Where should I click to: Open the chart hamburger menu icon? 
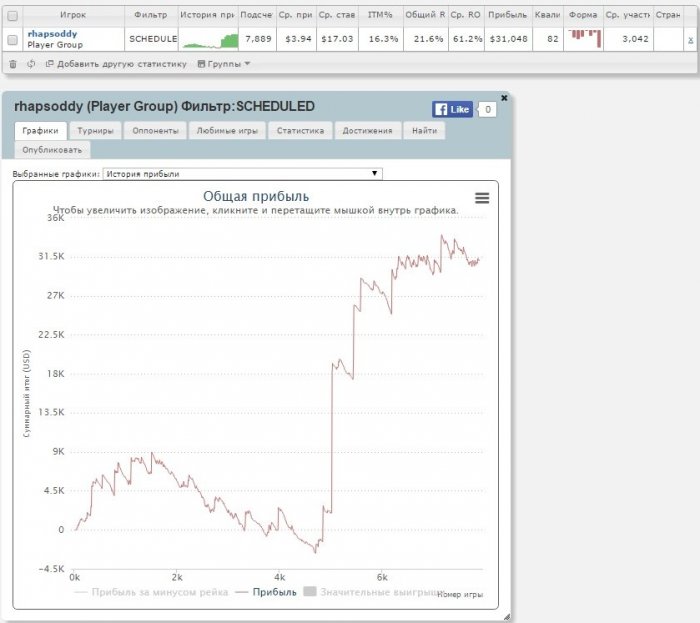(482, 198)
